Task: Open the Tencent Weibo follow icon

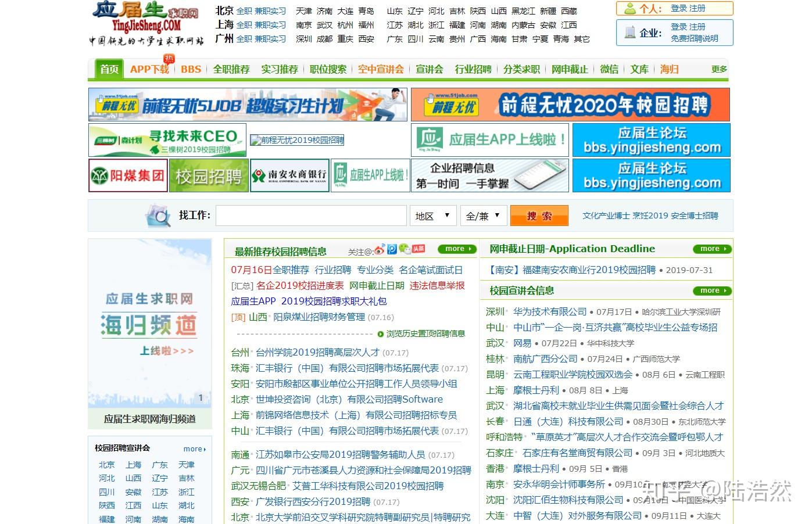Action: coord(392,249)
